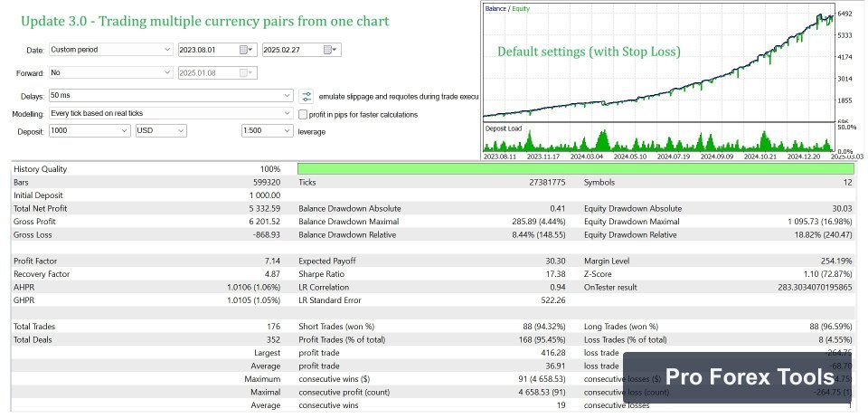
Task: Select Profit Trades value 168 (95.45%)
Action: [x=541, y=340]
